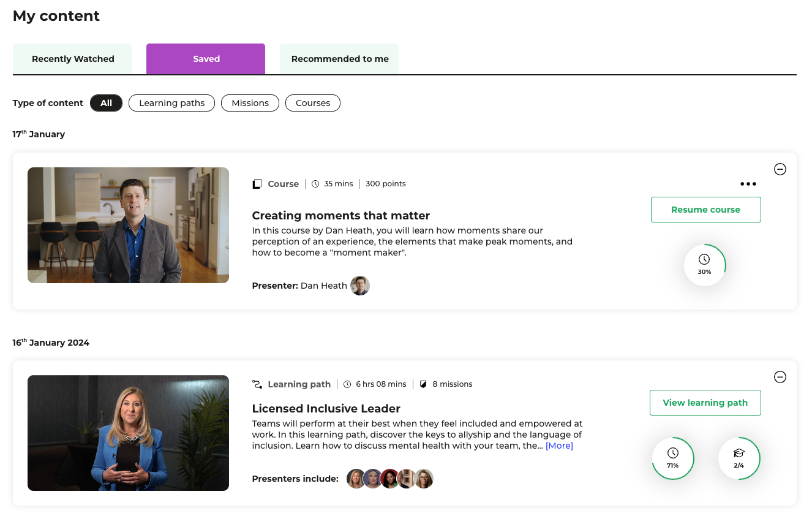Viewport: 812px width, 532px height.
Task: Click third presenter avatar with red background
Action: point(390,479)
